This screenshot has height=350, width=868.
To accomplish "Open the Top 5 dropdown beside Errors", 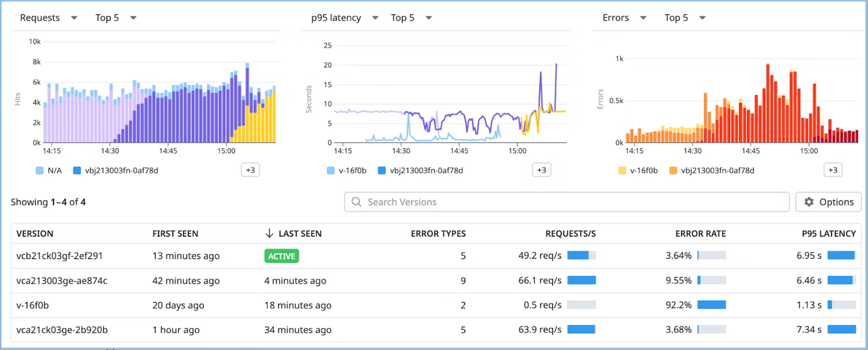I will pos(685,18).
